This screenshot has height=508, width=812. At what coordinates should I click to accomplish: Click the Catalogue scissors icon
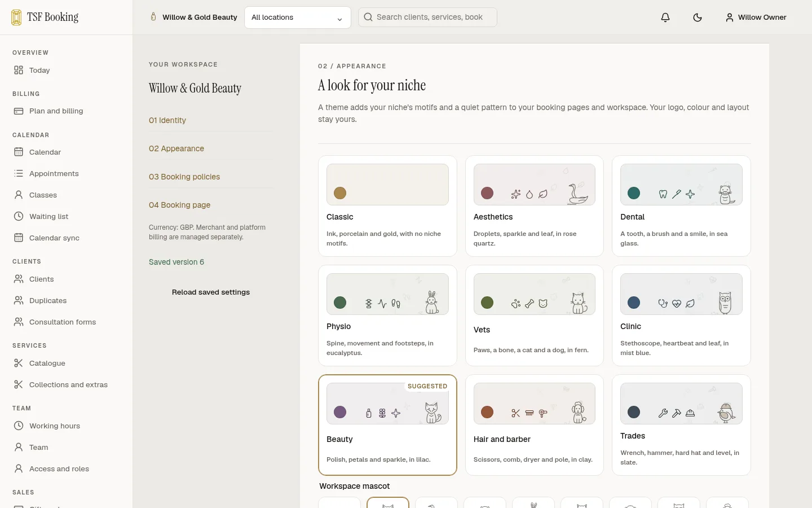19,363
